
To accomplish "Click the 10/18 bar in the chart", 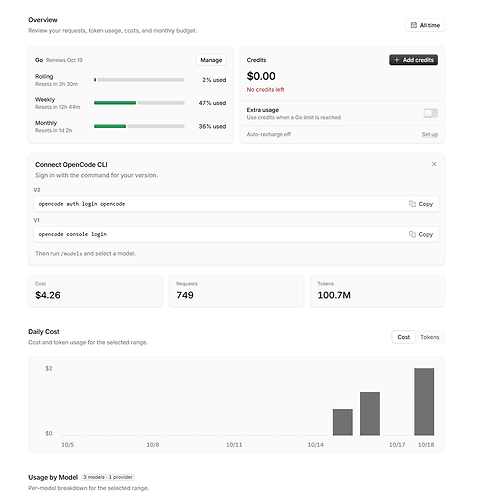I will (x=424, y=402).
